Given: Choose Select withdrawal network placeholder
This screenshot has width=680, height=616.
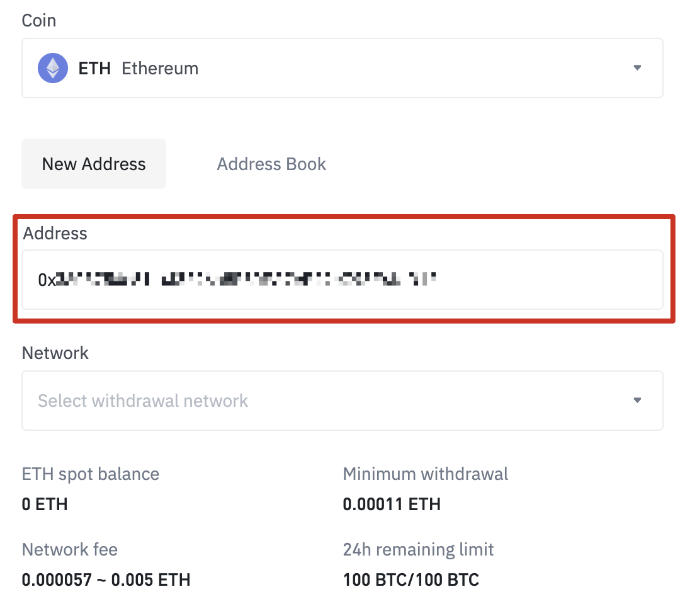Looking at the screenshot, I should click(143, 401).
